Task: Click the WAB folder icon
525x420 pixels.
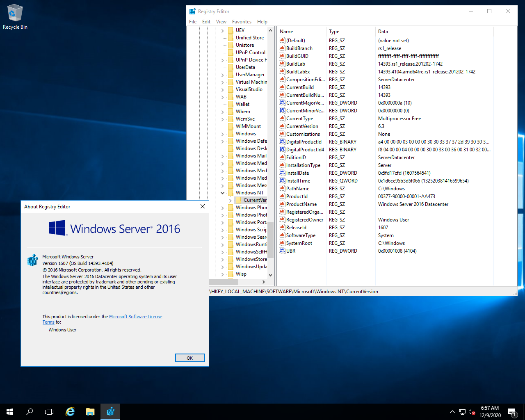Action: click(231, 97)
